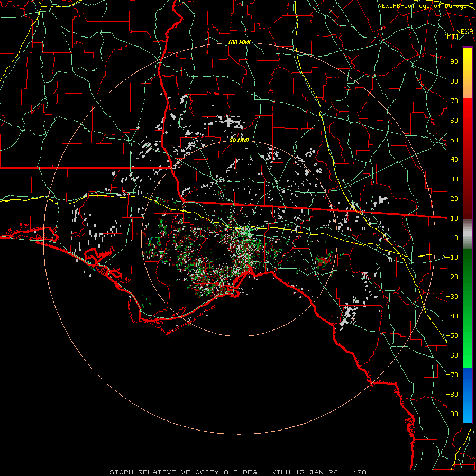
Task: Select the 40 value on the velocity scale
Action: (454, 159)
